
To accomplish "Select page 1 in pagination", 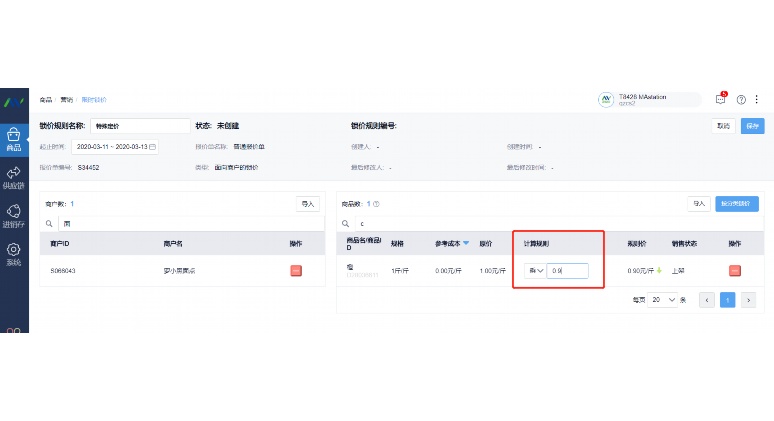I will [728, 300].
